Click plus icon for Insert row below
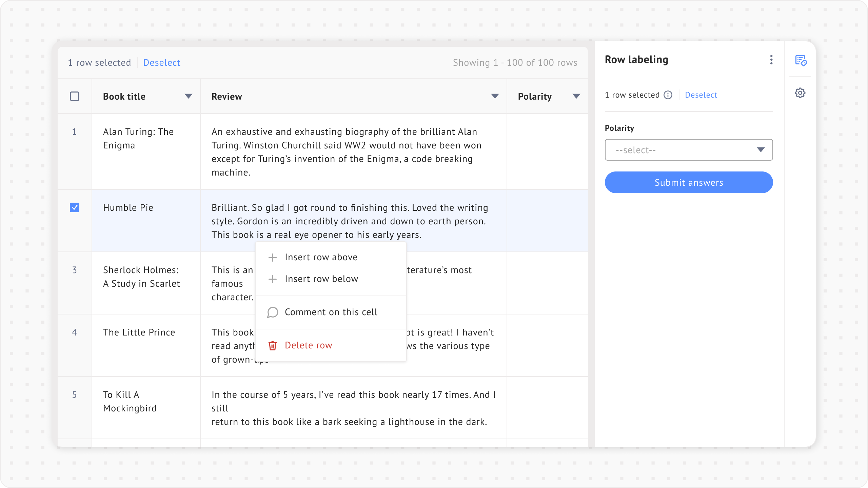The height and width of the screenshot is (488, 868). click(x=273, y=279)
